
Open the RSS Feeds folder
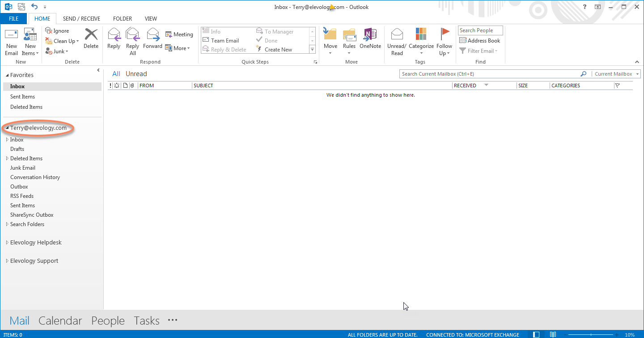tap(22, 196)
